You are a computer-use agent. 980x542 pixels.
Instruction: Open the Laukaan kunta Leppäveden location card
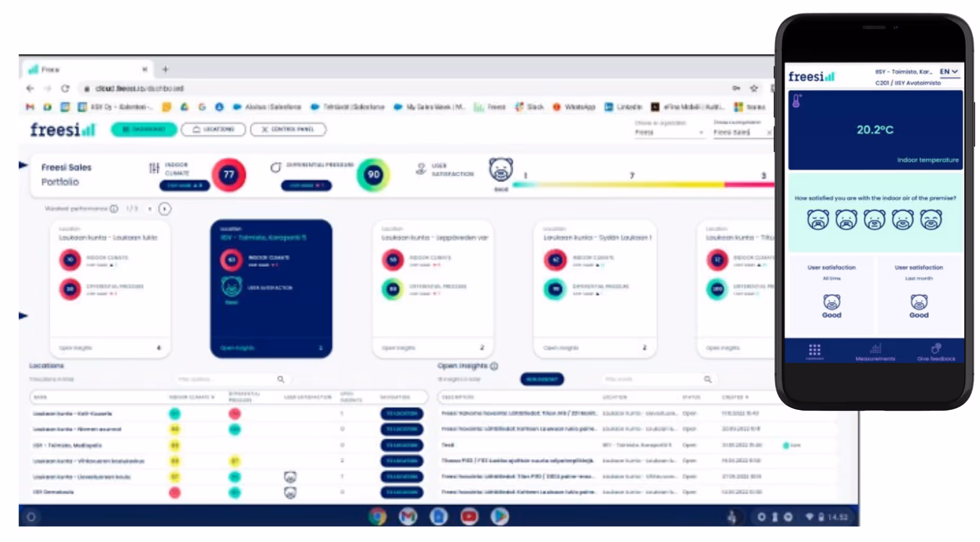pos(433,288)
